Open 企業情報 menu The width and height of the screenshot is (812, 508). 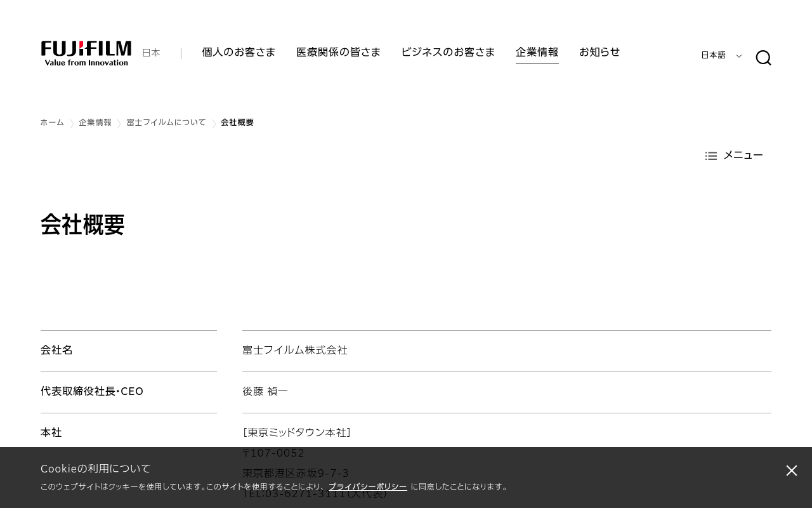pos(537,52)
